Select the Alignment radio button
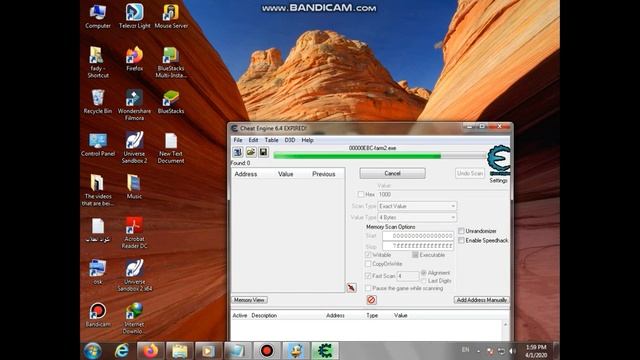The height and width of the screenshot is (360, 640). pos(424,272)
